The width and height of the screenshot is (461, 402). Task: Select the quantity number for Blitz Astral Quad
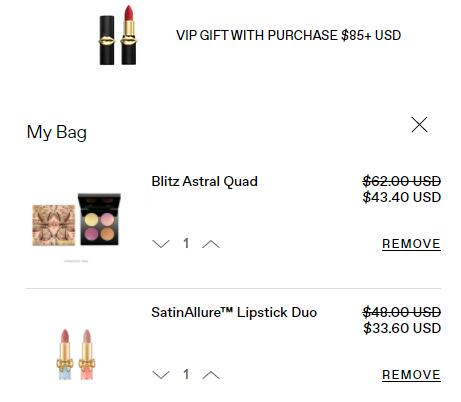coord(186,243)
